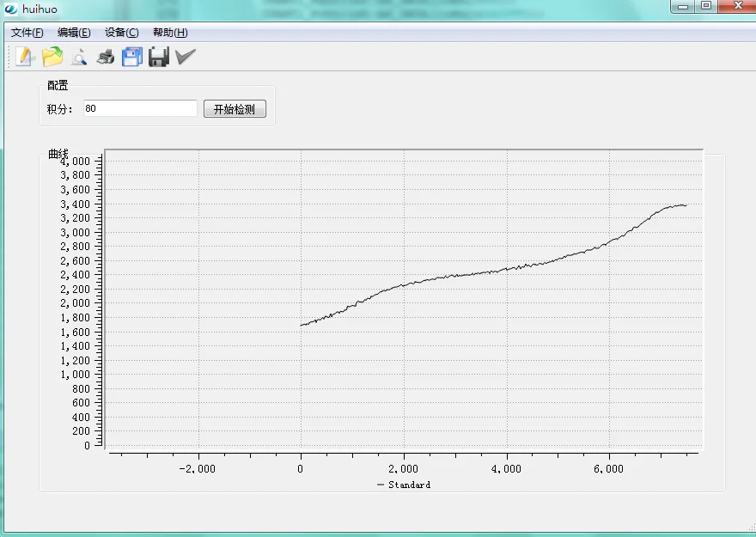756x537 pixels.
Task: Click the 积分 input field with 80
Action: pos(140,108)
